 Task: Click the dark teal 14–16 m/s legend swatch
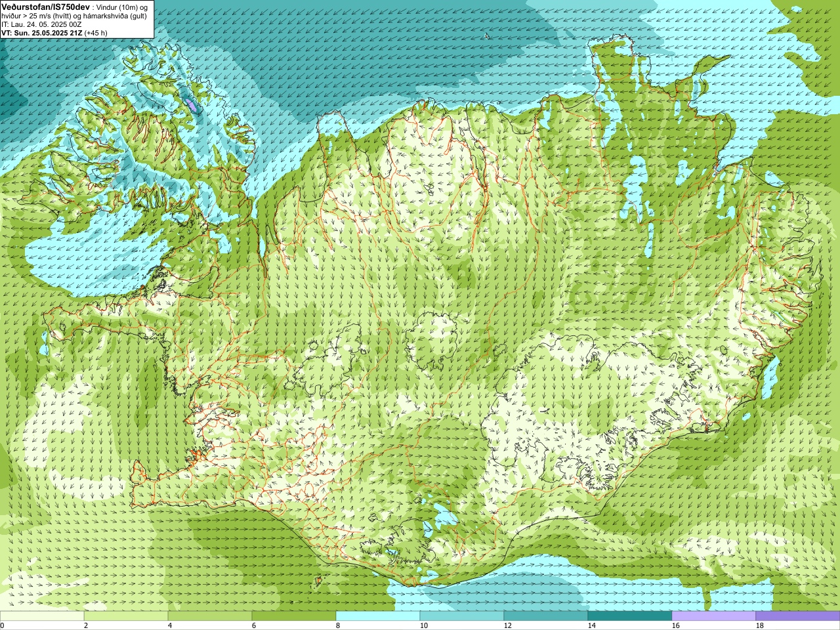630,616
